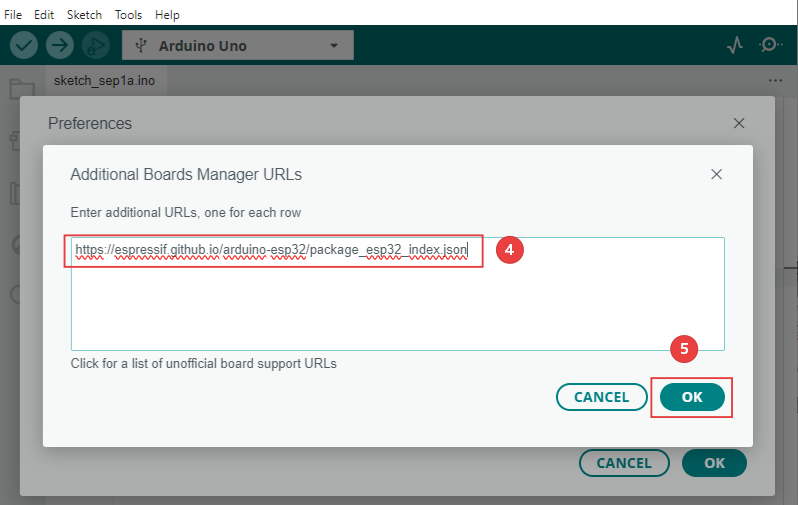Start the debugger with the play-bug icon
This screenshot has height=505, width=798.
(x=96, y=45)
